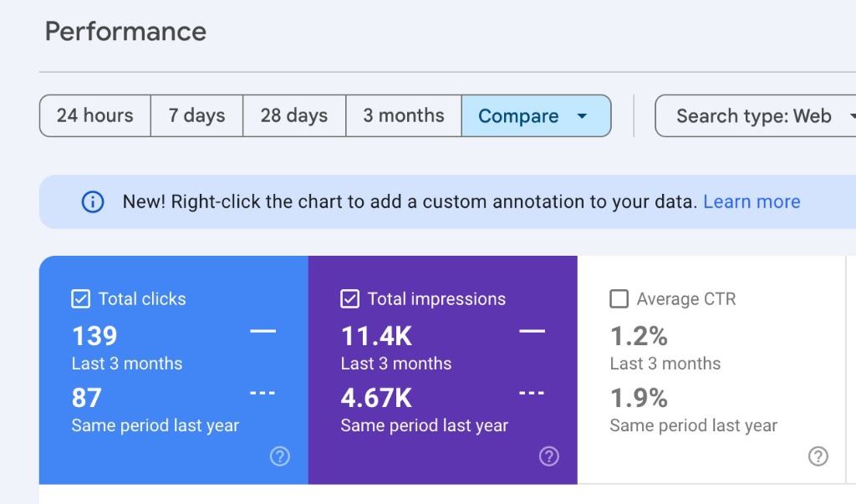Select the 28 days filter

click(293, 116)
